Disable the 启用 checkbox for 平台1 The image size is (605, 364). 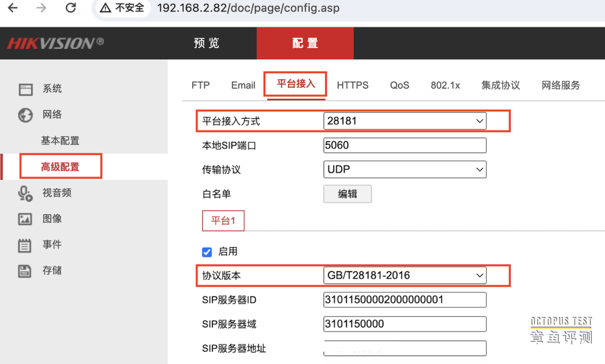click(207, 252)
